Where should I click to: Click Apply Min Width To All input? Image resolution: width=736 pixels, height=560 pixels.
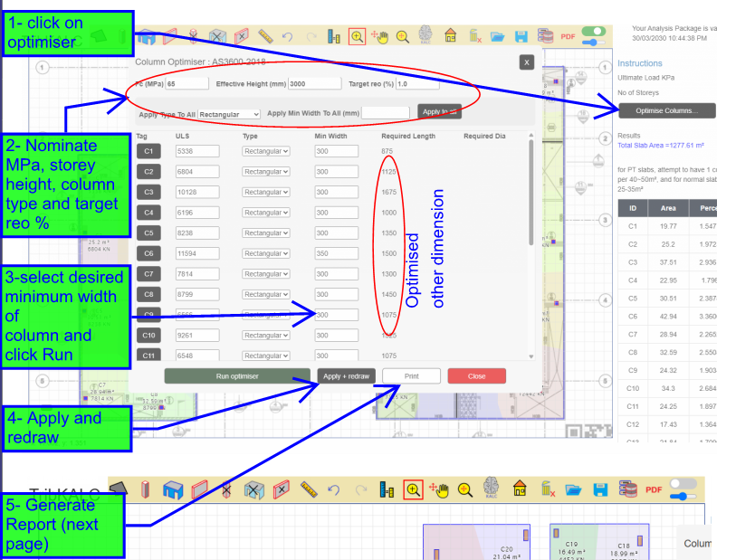[386, 113]
